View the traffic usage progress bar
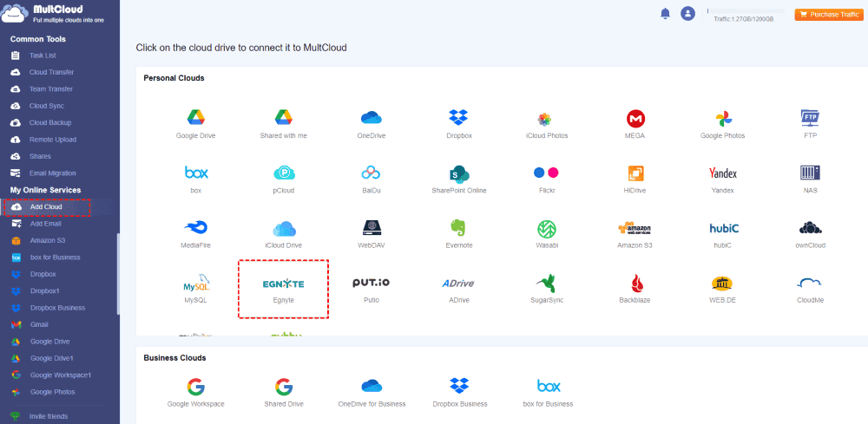Screen dimensions: 868x424 point(746,10)
